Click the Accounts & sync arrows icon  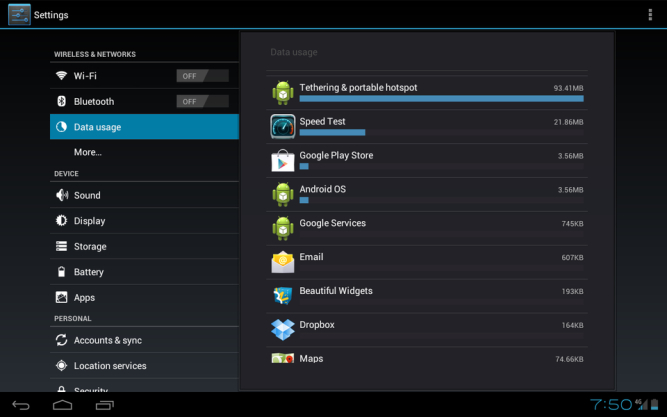click(x=61, y=340)
